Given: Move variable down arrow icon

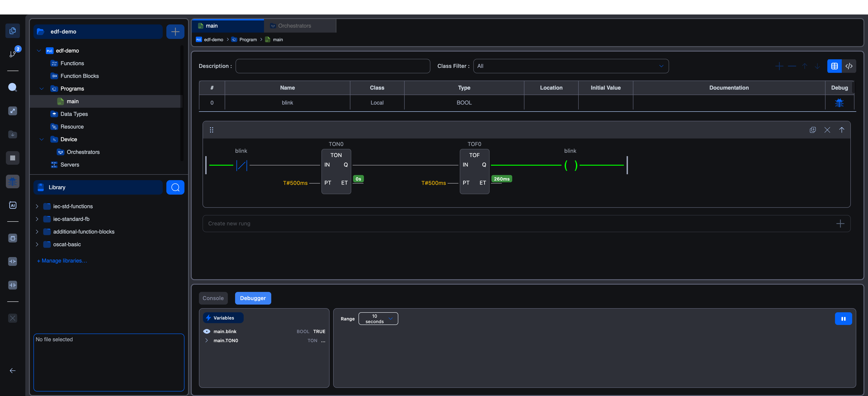Looking at the screenshot, I should [817, 66].
